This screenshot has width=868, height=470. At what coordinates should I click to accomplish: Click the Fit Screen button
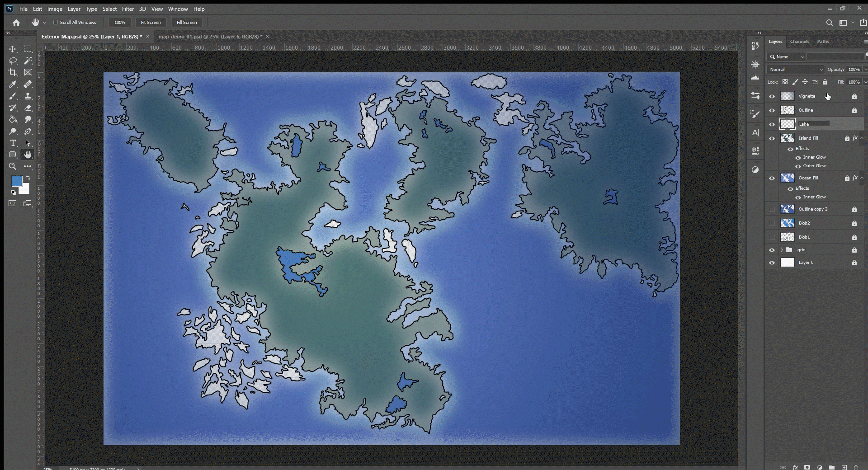click(x=150, y=22)
